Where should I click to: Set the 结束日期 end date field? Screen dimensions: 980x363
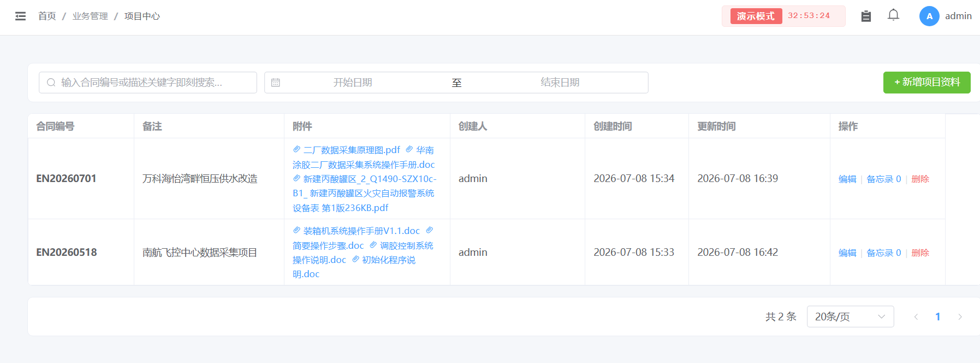point(560,83)
